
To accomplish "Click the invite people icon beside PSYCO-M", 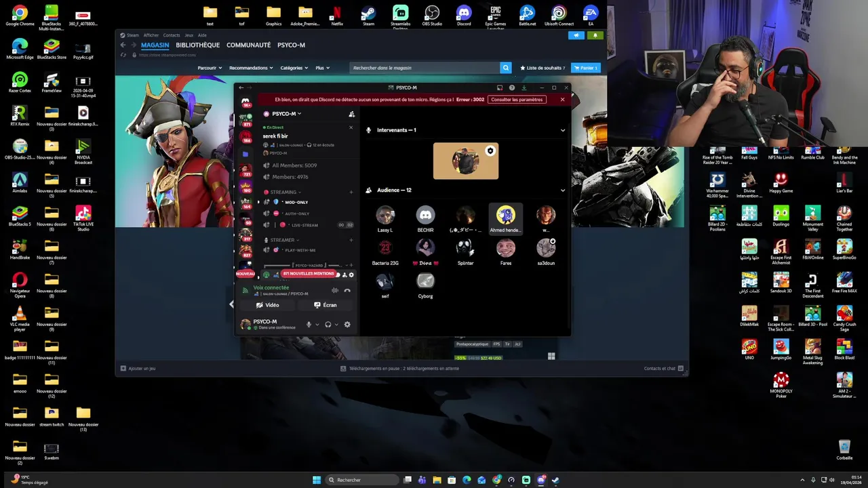I will tap(351, 114).
